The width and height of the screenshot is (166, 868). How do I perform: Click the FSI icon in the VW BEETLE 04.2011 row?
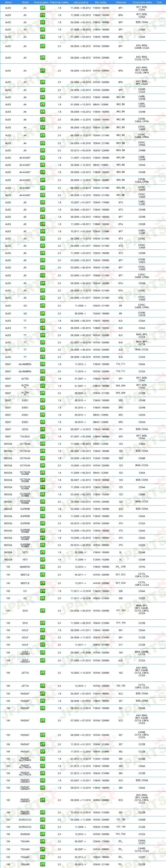click(x=42, y=575)
